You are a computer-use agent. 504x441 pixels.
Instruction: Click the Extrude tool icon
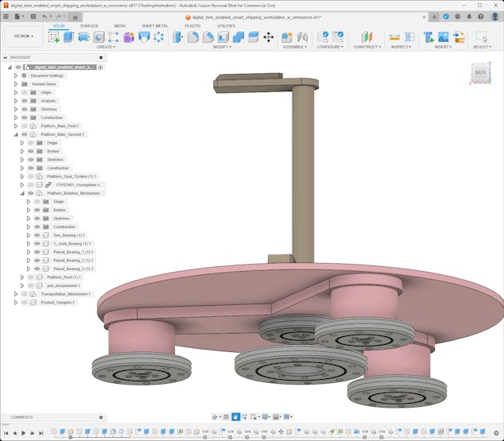[x=68, y=37]
